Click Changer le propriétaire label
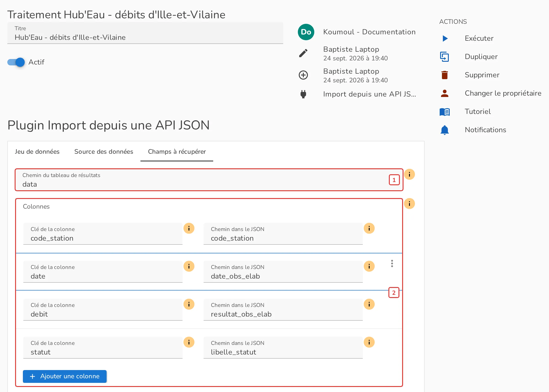 (503, 93)
